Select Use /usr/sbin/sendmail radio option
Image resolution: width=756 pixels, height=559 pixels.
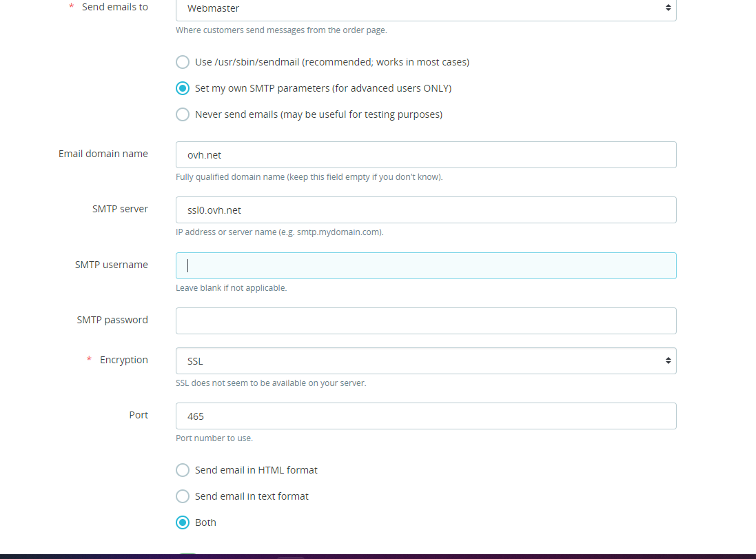pyautogui.click(x=183, y=62)
